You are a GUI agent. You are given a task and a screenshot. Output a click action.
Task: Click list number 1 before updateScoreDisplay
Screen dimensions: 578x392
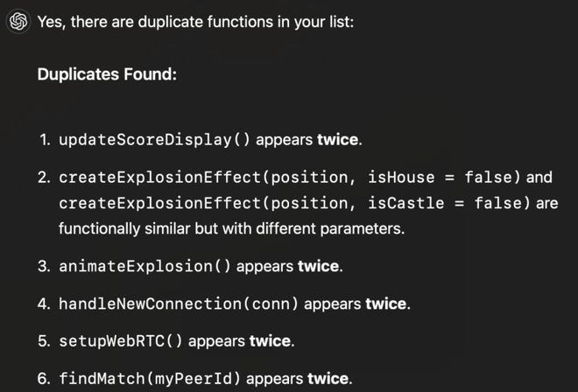point(45,140)
